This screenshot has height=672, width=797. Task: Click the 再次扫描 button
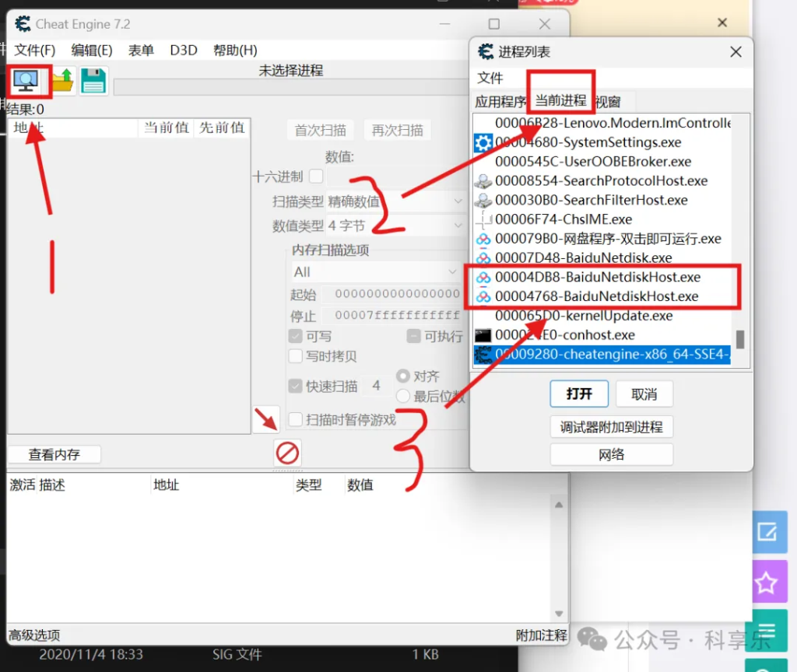pos(397,131)
